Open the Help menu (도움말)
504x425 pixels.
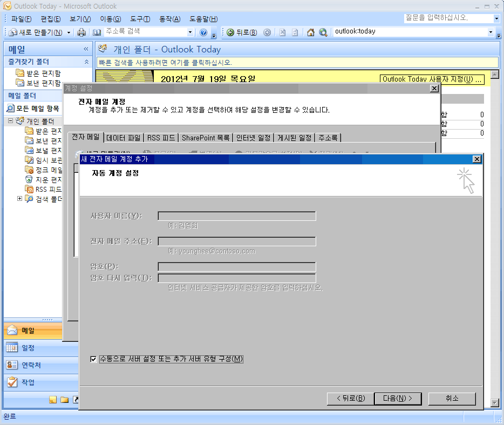pos(203,19)
